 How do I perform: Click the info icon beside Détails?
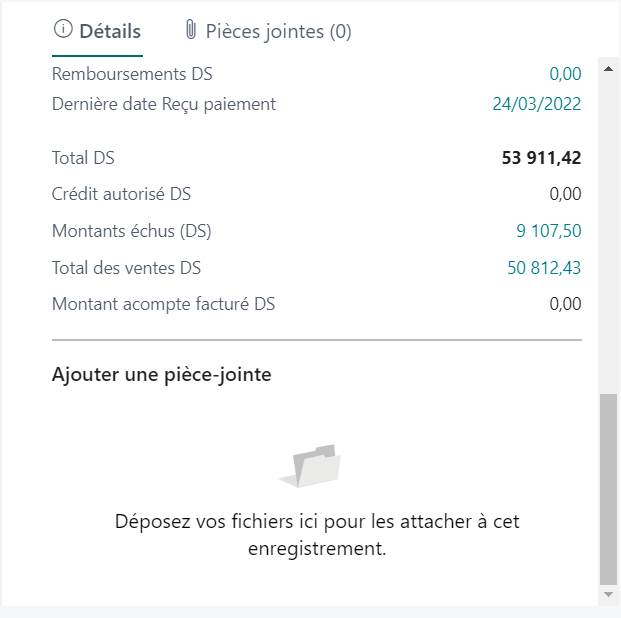[x=63, y=31]
